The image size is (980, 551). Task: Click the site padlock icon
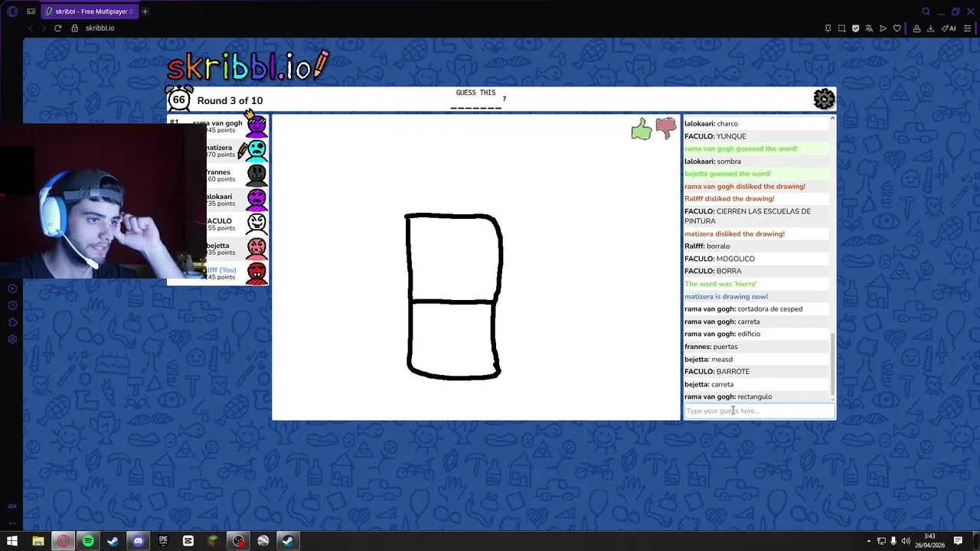tap(74, 28)
